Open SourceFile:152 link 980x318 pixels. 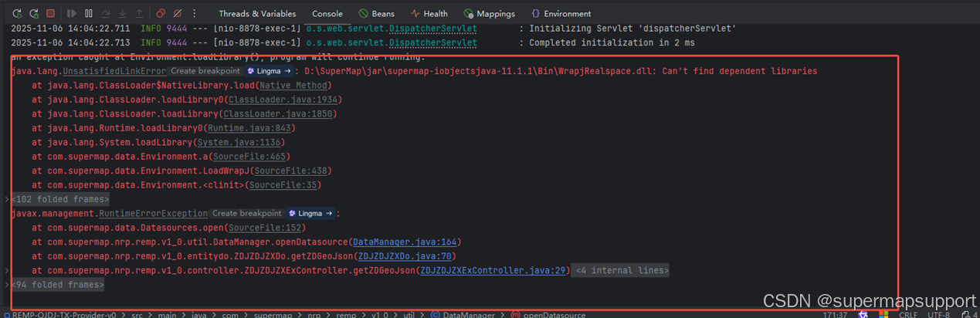[x=264, y=228]
